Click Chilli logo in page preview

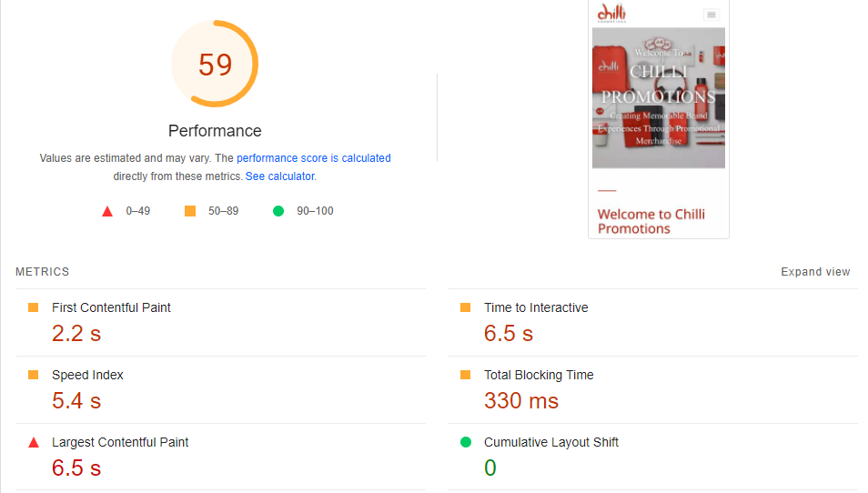click(x=611, y=14)
